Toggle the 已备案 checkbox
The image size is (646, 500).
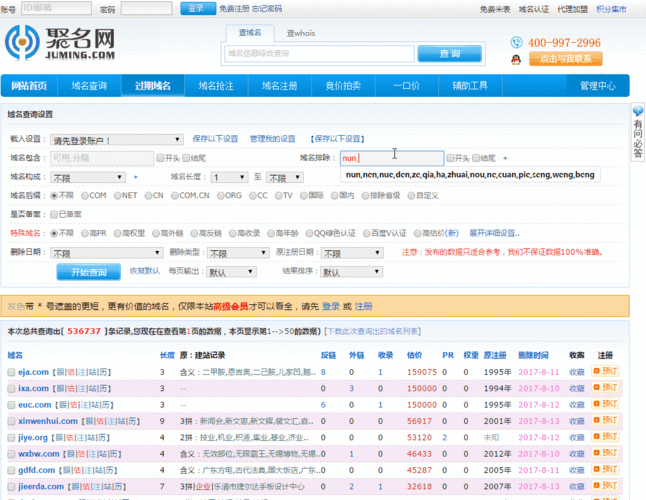click(x=54, y=214)
